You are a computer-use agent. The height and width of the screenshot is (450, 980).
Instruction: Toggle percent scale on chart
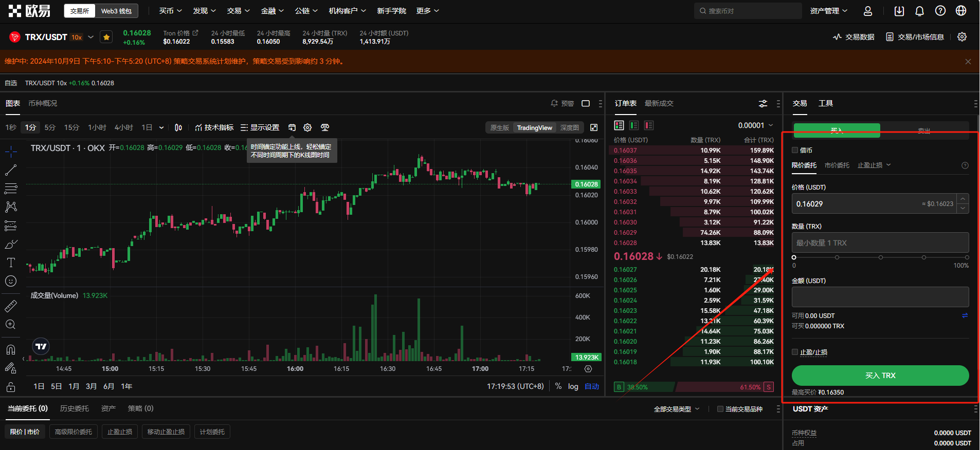pos(558,386)
